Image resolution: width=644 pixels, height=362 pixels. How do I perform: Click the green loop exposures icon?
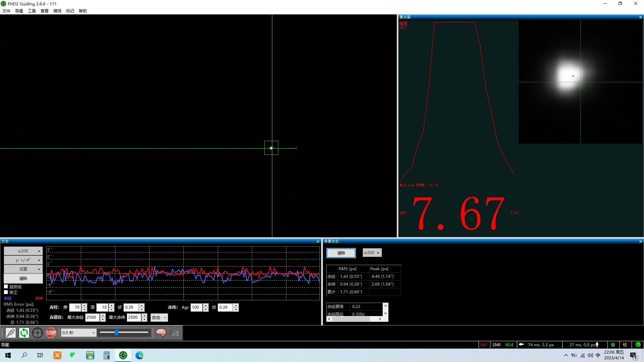click(24, 333)
